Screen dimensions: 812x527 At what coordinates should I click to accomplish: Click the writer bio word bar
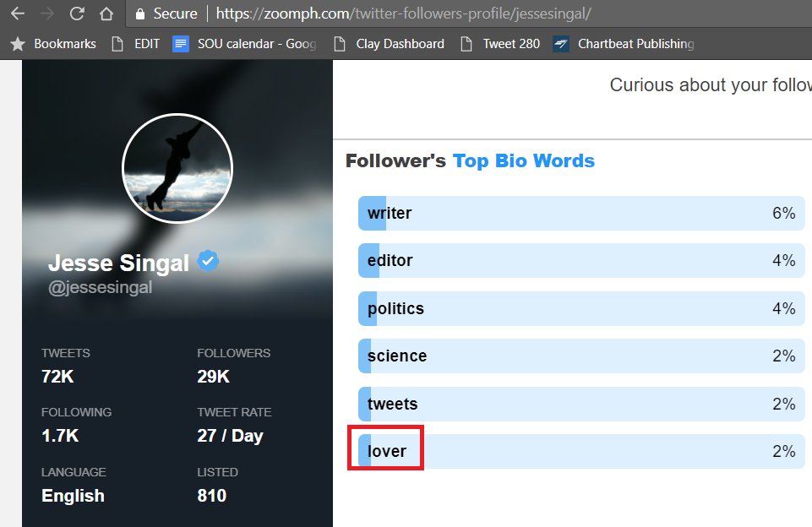click(581, 214)
